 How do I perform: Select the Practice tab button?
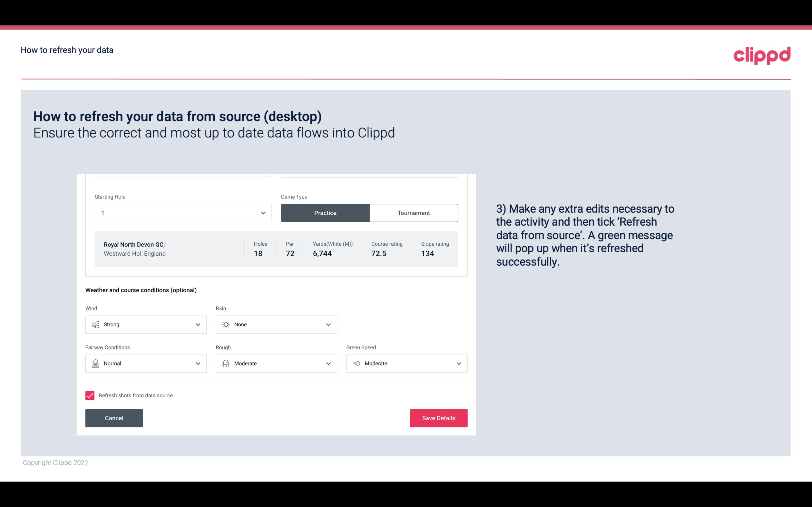tap(325, 213)
